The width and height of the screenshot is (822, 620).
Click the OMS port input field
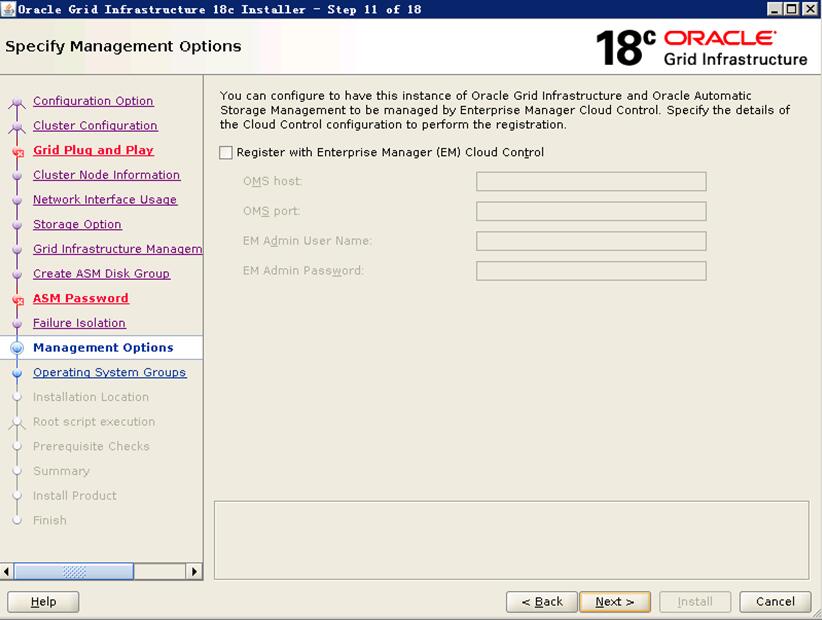tap(591, 211)
